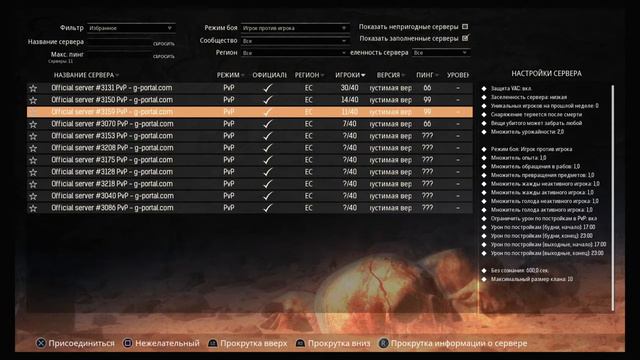Click Нежелательный label

[x=167, y=343]
